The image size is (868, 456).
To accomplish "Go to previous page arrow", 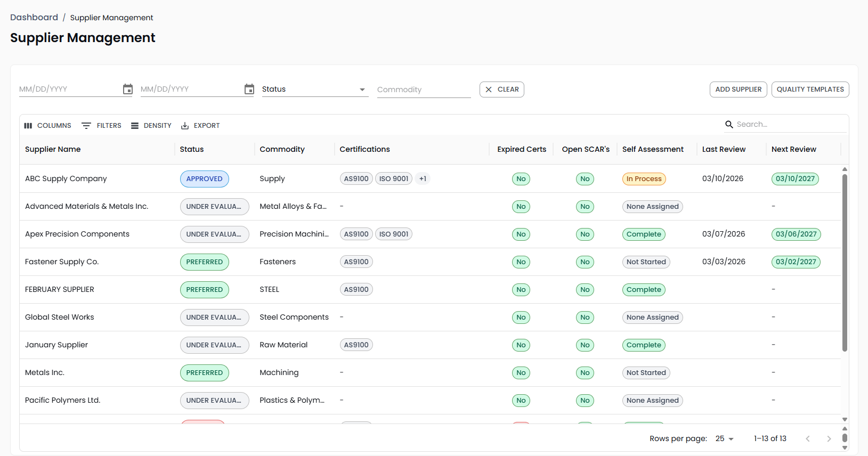I will pos(808,439).
